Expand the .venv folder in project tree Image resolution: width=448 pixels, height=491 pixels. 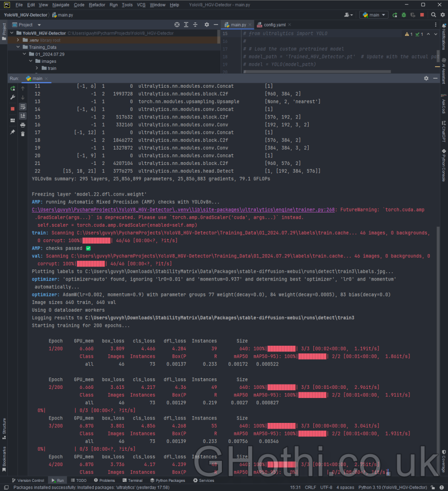pos(18,40)
